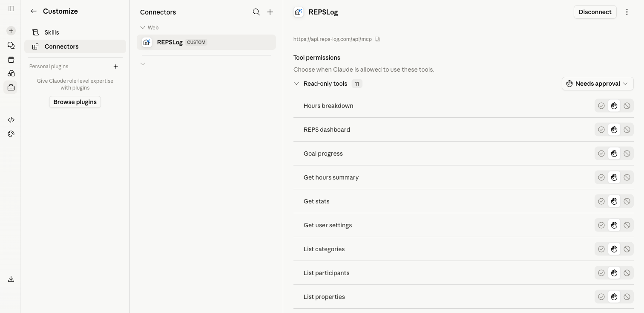Set Goal progress to needs approval
Viewport: 644px width, 313px height.
click(614, 154)
